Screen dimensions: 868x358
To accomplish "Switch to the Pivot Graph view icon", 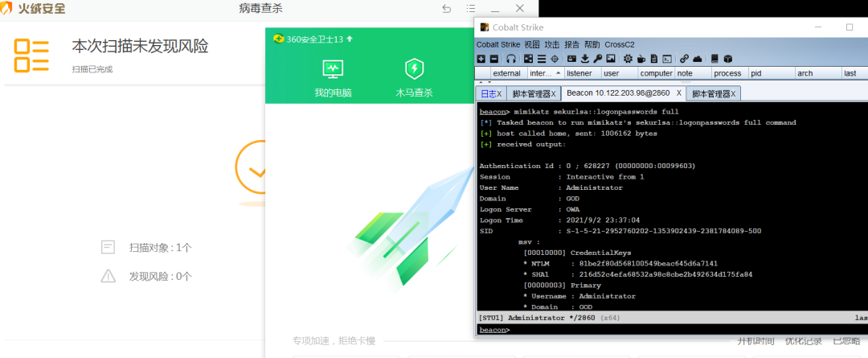I will point(528,58).
